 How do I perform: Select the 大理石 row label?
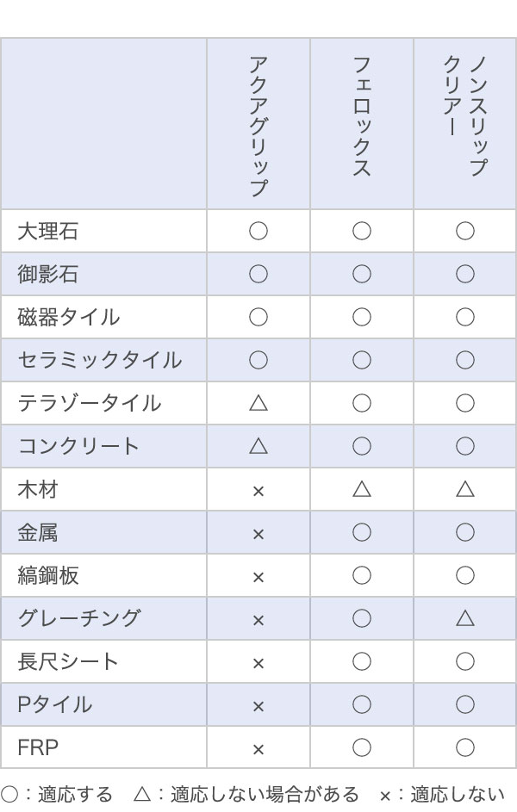47,231
